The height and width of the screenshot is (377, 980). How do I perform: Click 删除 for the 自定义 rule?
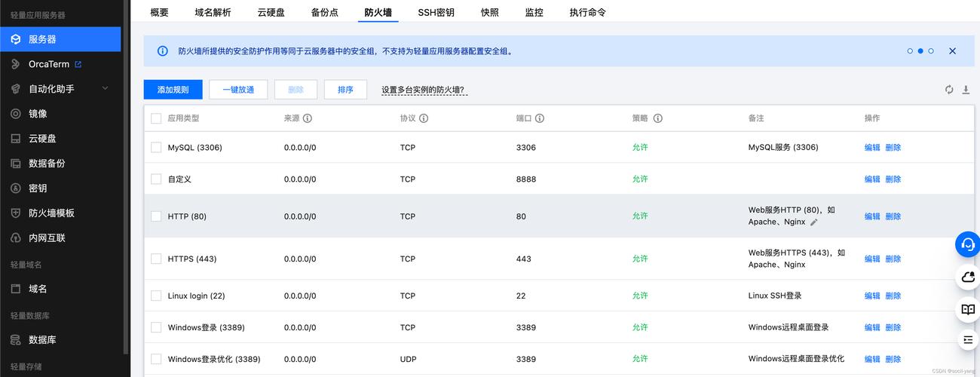pos(893,179)
